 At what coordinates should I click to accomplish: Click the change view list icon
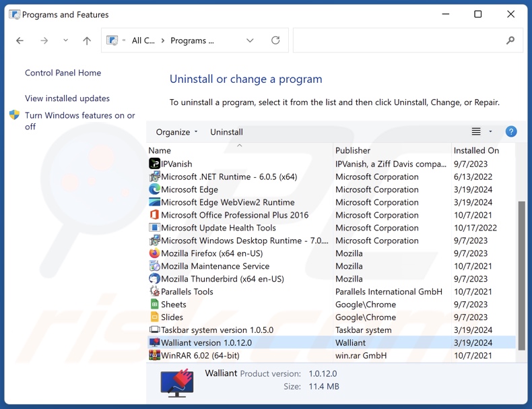[476, 132]
